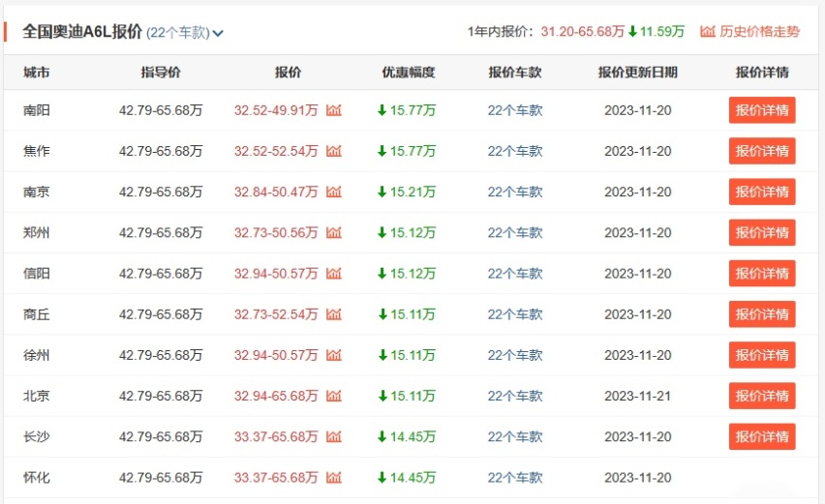The width and height of the screenshot is (825, 504).
Task: Click 报价详情 button for 商丘
Action: coord(762,314)
